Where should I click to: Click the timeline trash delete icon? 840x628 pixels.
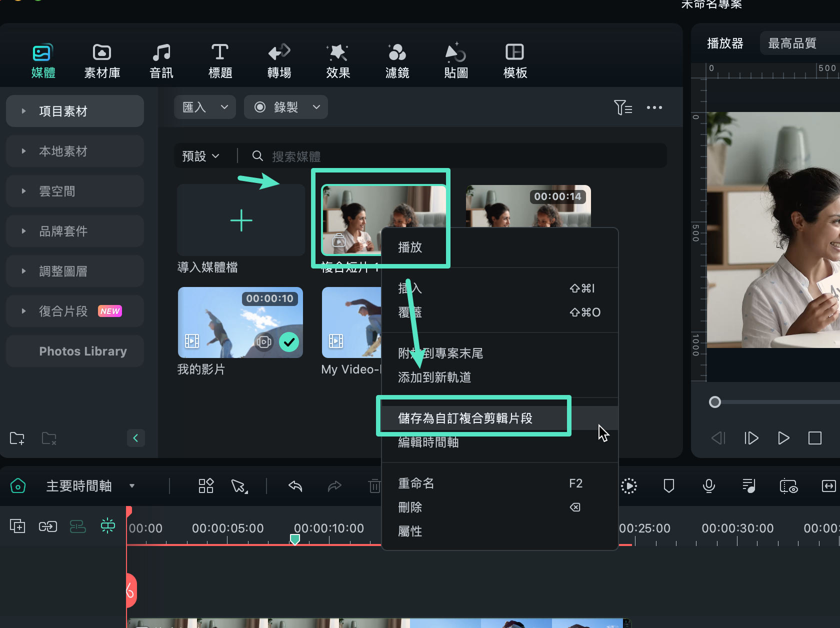[x=374, y=485]
